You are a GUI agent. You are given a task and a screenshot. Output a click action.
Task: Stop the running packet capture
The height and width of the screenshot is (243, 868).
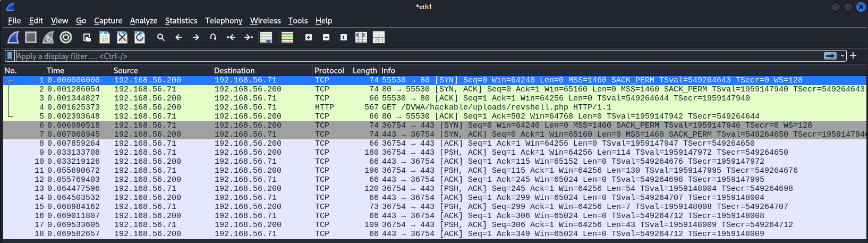pos(31,37)
